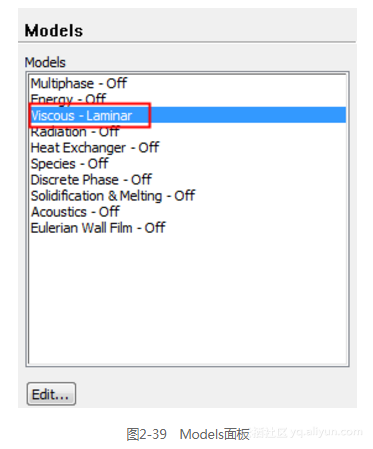
Task: Select Heat Exchanger - Off entry
Action: tap(95, 148)
